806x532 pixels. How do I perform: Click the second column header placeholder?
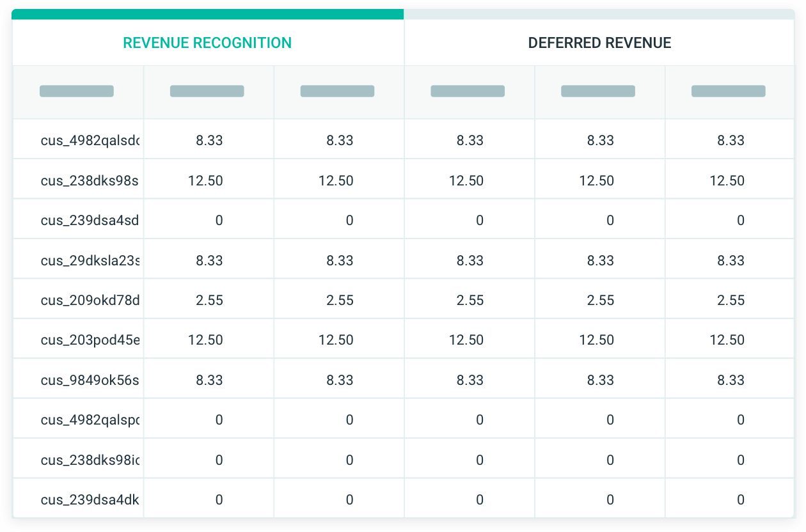207,91
